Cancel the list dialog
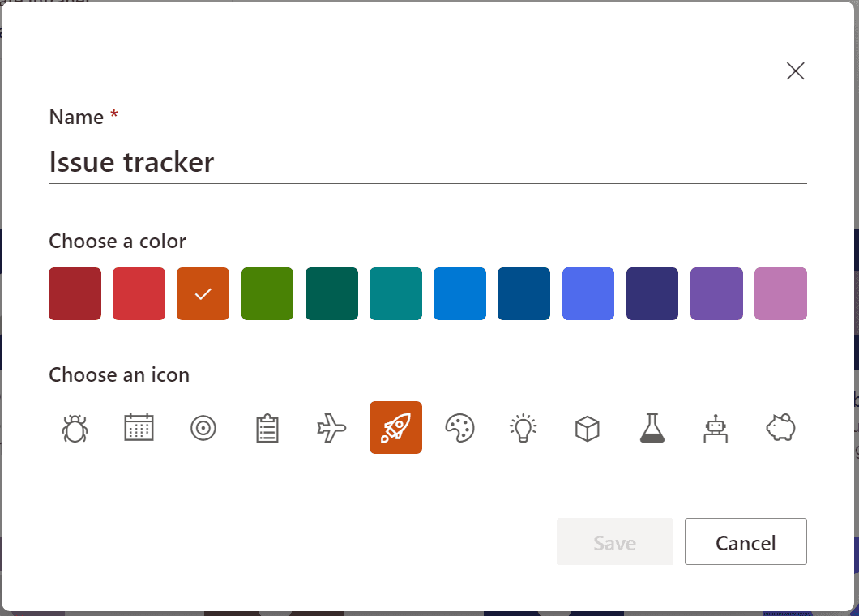This screenshot has width=859, height=616. (746, 541)
